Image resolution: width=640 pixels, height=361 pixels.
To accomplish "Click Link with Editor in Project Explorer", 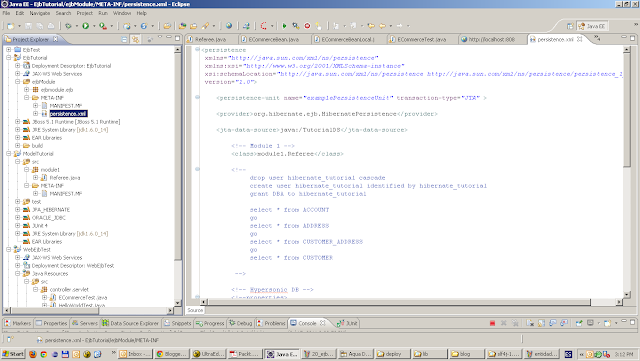I will coord(135,39).
